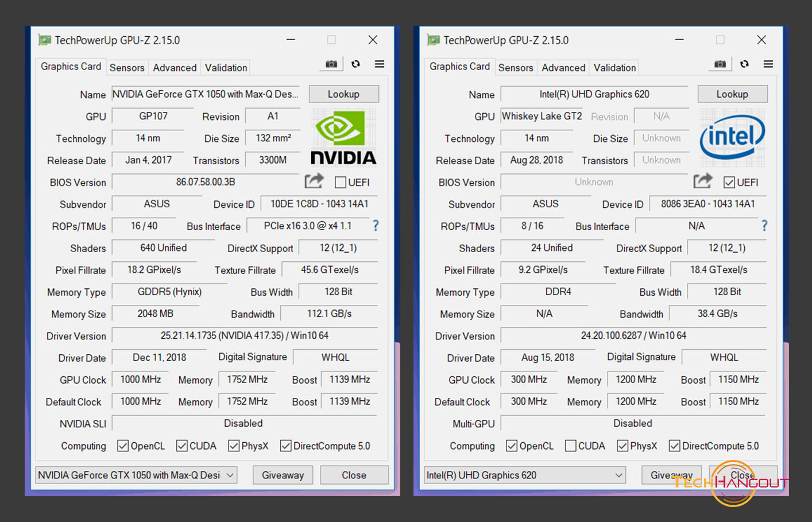Click GPU-Z title bar icon in Intel window
The width and height of the screenshot is (812, 522).
433,40
